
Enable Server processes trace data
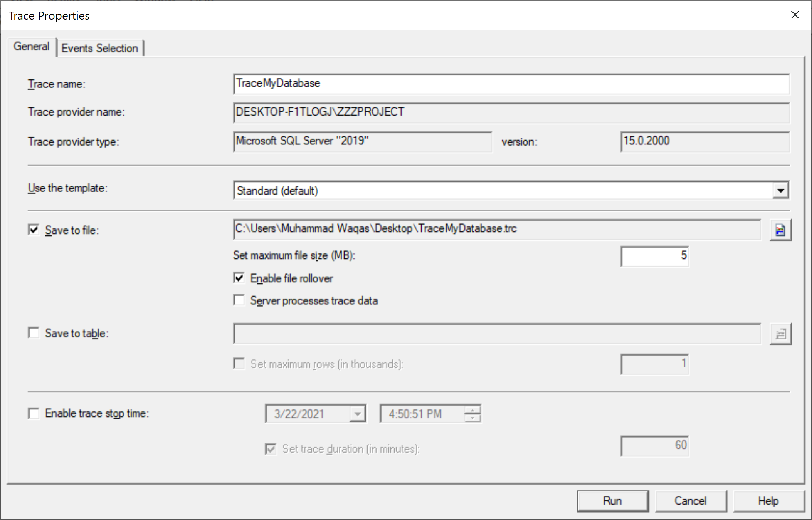[x=239, y=300]
